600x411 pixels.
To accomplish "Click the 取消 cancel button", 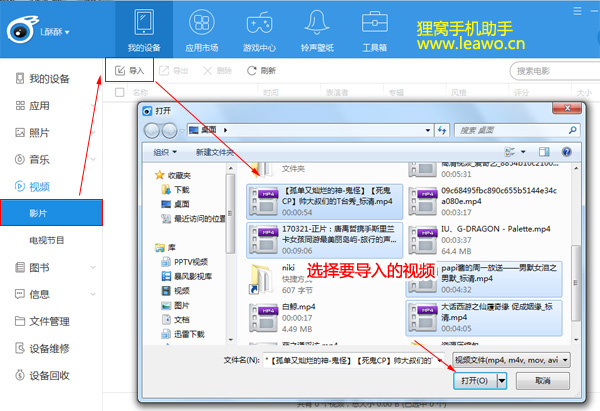I will click(543, 381).
